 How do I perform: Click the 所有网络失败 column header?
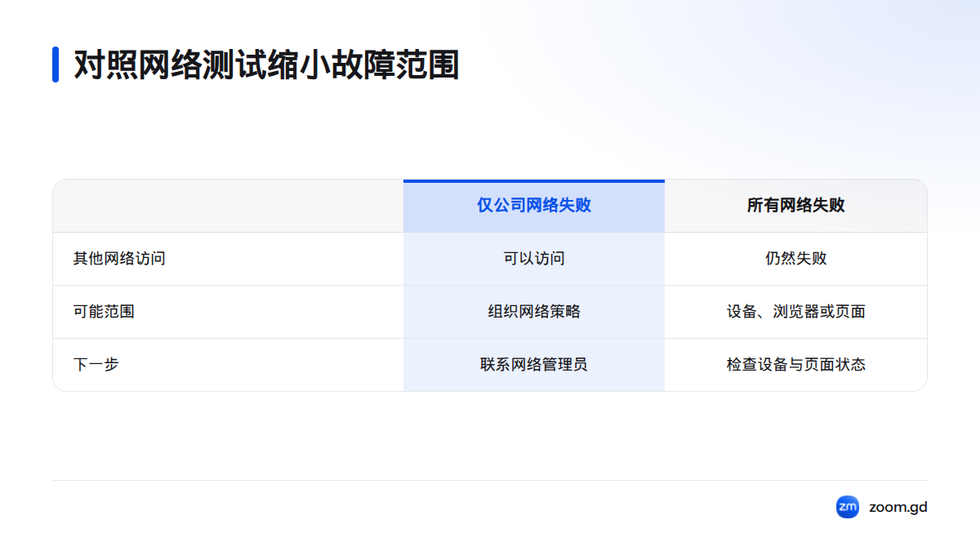click(796, 206)
